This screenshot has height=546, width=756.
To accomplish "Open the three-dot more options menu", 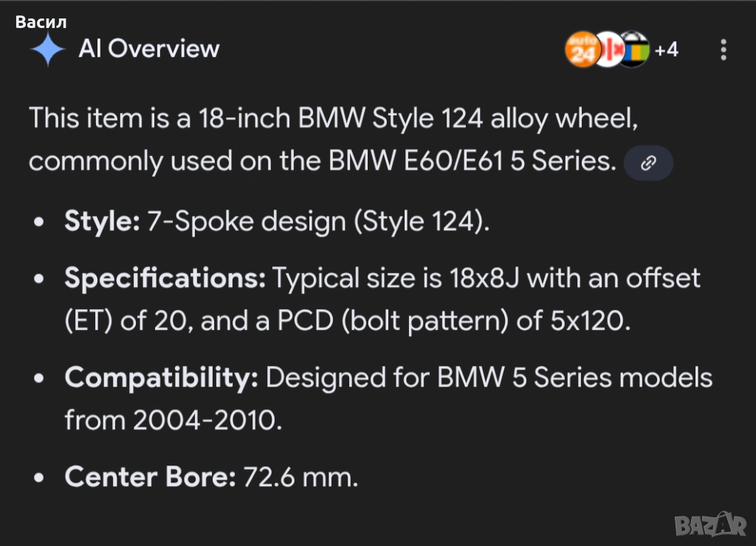I will (x=724, y=49).
